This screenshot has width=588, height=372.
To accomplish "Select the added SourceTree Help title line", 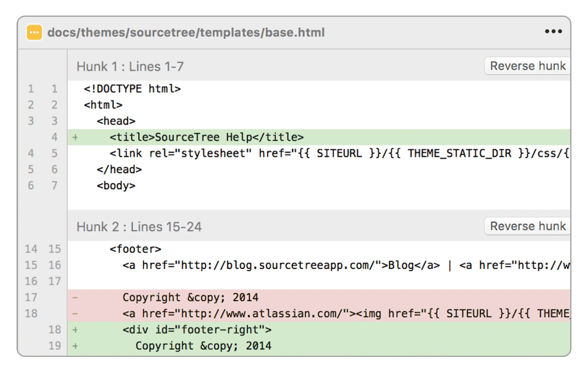I will tap(206, 137).
